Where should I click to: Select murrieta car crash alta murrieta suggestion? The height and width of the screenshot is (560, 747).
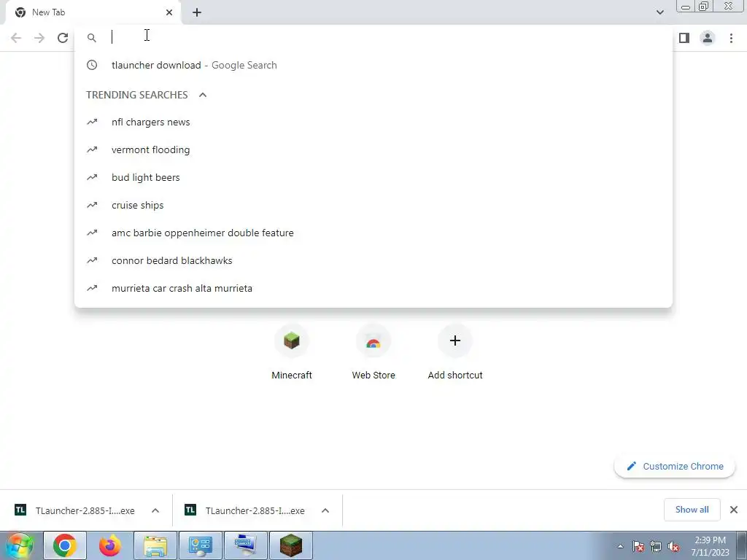point(373,288)
